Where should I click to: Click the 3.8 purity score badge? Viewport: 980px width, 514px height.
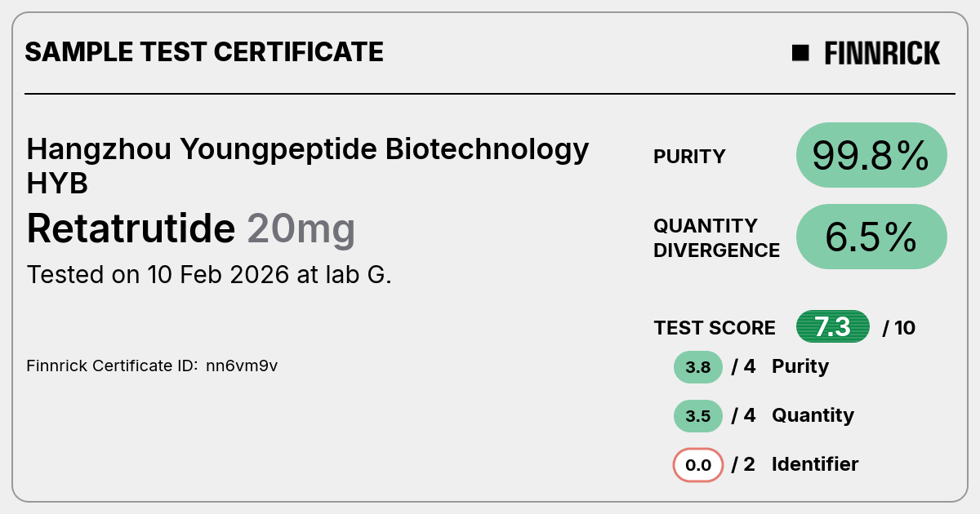coord(698,367)
